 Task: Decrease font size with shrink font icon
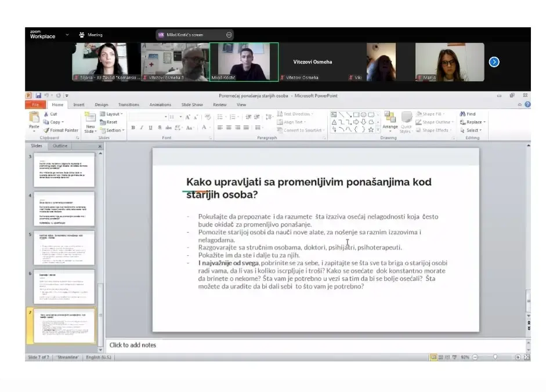[x=196, y=117]
